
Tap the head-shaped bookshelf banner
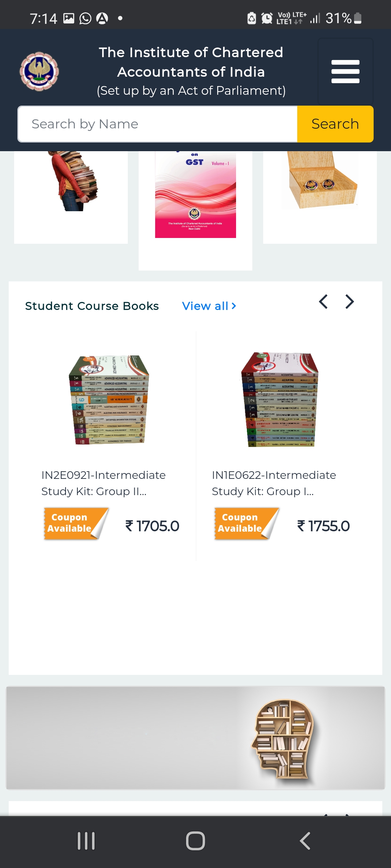(x=195, y=738)
